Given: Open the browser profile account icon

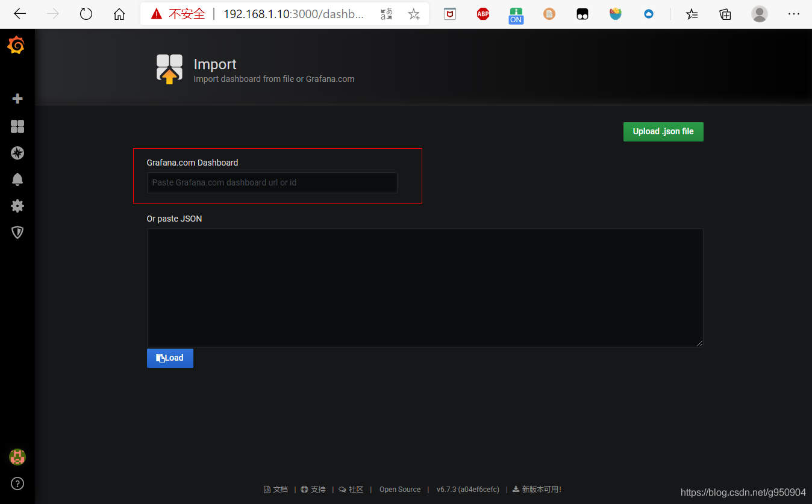Looking at the screenshot, I should click(x=760, y=14).
